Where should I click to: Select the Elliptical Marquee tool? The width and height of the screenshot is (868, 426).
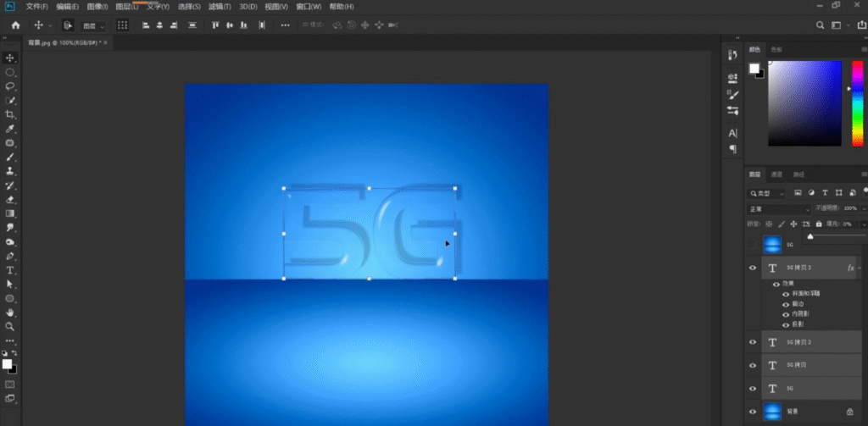pos(9,73)
